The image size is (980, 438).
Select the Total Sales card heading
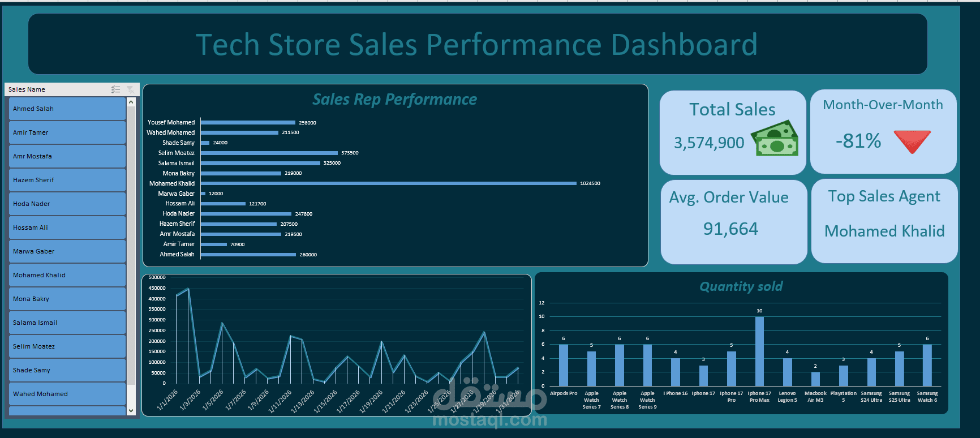tap(732, 109)
